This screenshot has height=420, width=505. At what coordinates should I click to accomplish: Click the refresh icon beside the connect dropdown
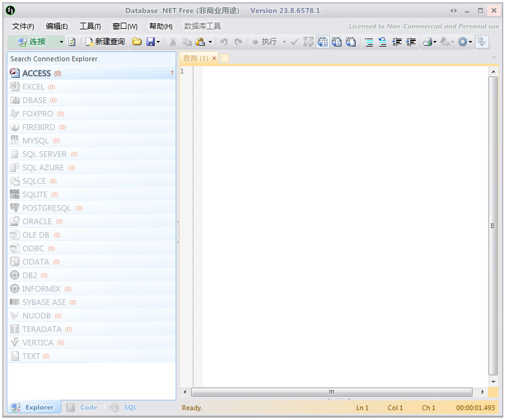pos(72,42)
